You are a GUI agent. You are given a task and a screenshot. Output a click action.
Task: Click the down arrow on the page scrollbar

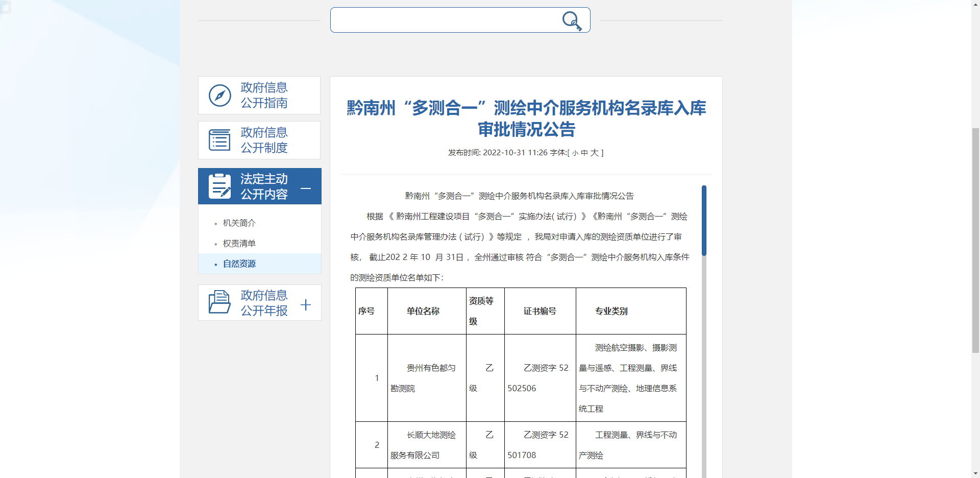point(974,473)
